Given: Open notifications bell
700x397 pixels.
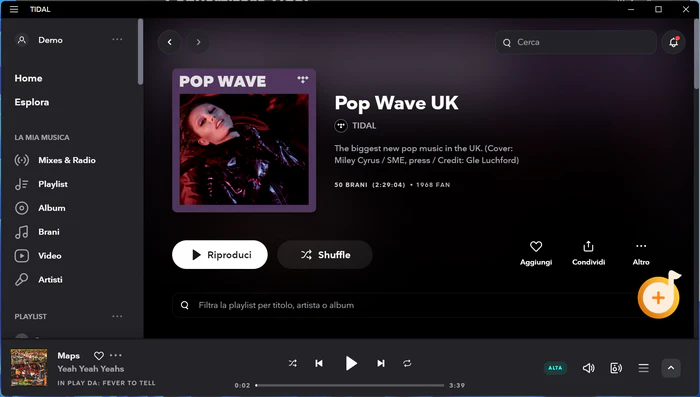Looking at the screenshot, I should pos(673,42).
